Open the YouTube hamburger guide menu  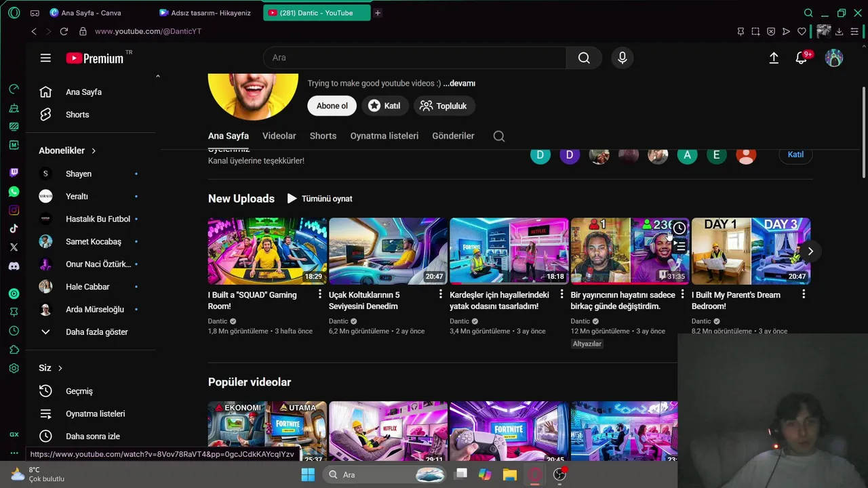(45, 58)
